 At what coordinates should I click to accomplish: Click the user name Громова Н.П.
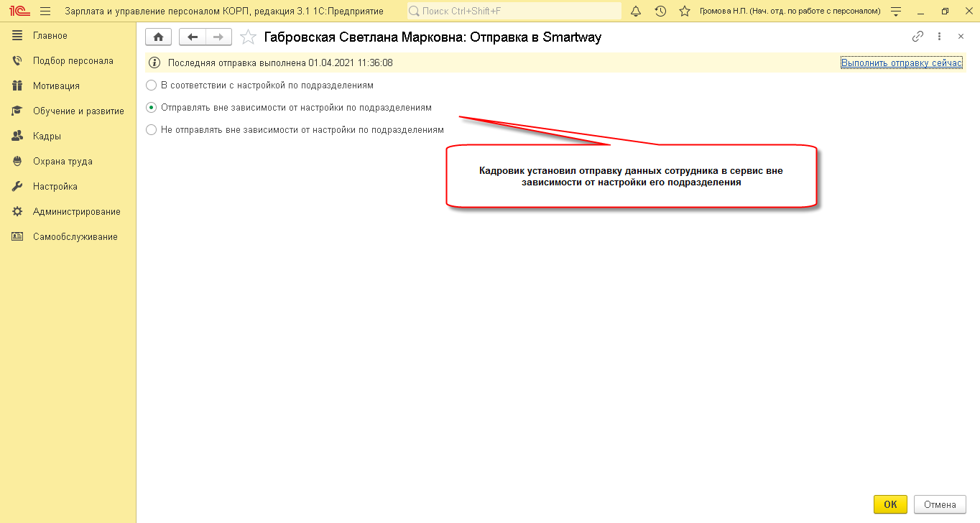790,11
